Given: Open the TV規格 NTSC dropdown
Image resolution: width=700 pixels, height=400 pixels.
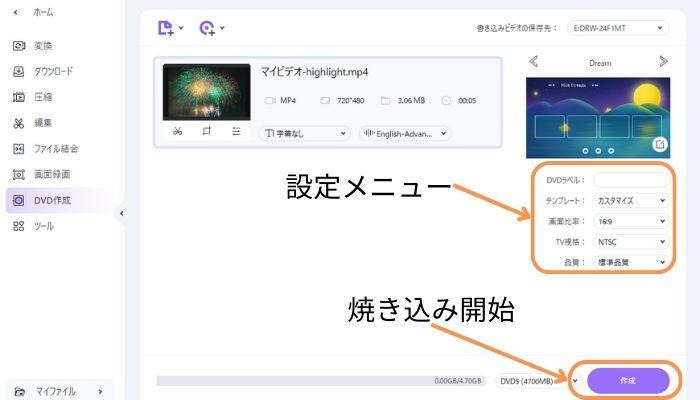Looking at the screenshot, I should 630,242.
